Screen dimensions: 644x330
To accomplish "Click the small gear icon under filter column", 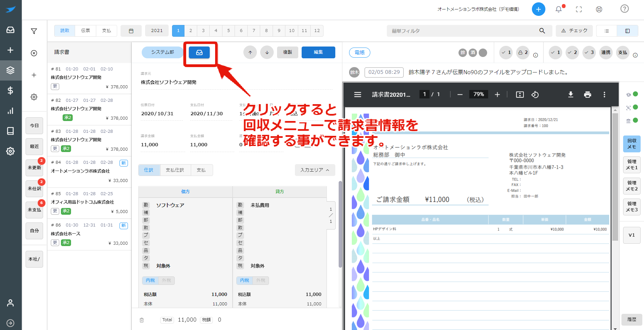I will point(34,97).
